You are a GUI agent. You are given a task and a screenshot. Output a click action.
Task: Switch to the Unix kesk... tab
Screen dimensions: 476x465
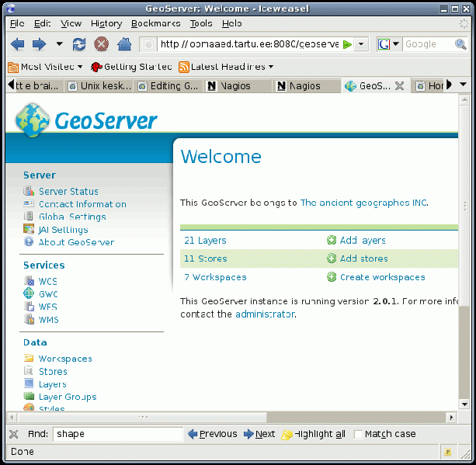[x=99, y=86]
